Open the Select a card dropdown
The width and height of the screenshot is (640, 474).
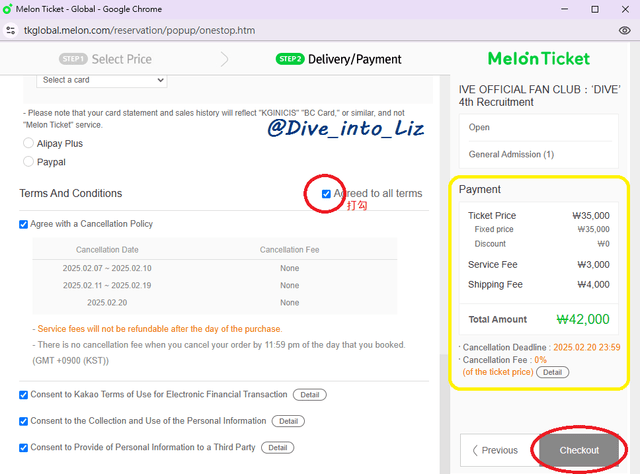(102, 80)
